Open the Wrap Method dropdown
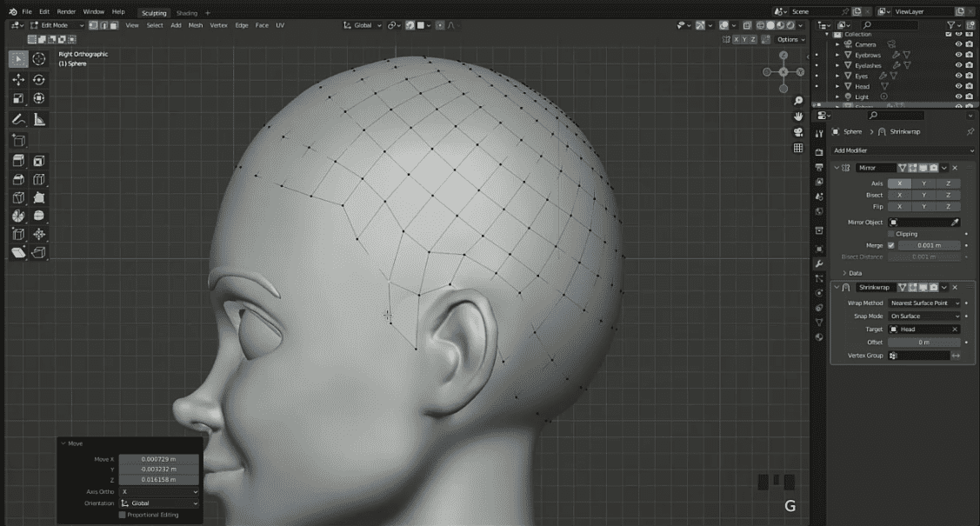 [923, 302]
